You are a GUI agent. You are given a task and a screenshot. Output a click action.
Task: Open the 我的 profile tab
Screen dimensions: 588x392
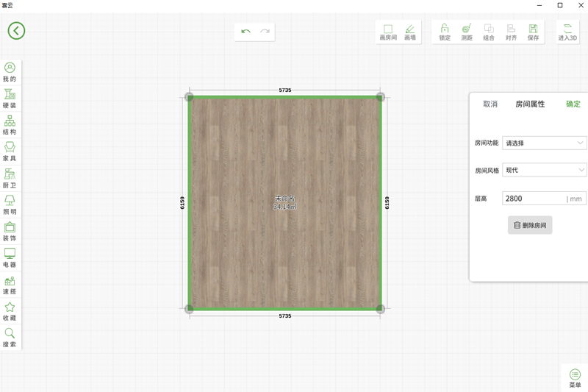pos(10,72)
